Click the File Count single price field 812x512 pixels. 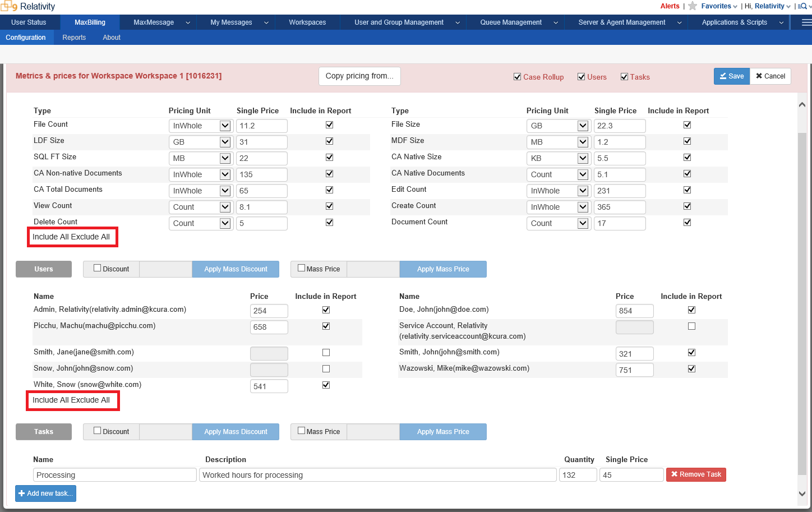click(x=262, y=126)
